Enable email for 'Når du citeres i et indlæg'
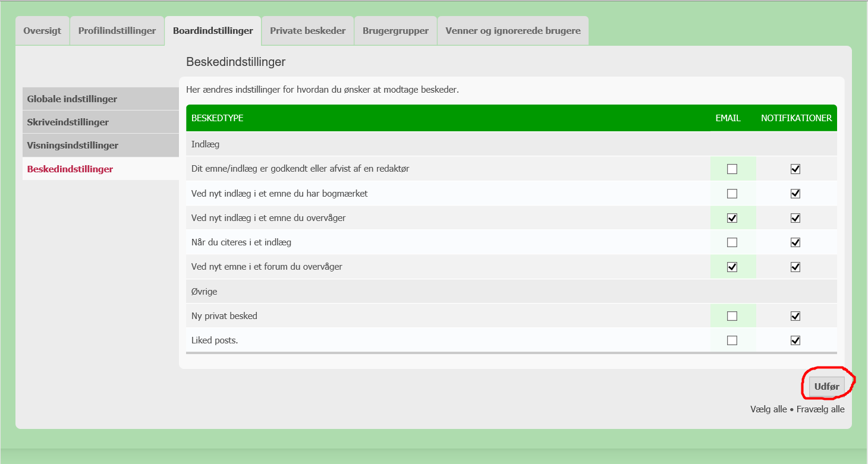This screenshot has width=868, height=464. (x=732, y=242)
